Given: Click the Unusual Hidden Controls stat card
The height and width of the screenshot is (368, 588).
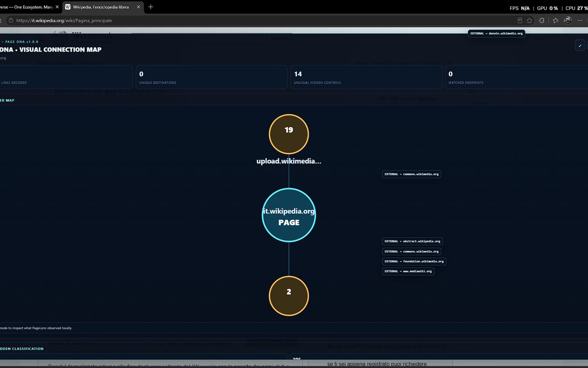Looking at the screenshot, I should 366,77.
